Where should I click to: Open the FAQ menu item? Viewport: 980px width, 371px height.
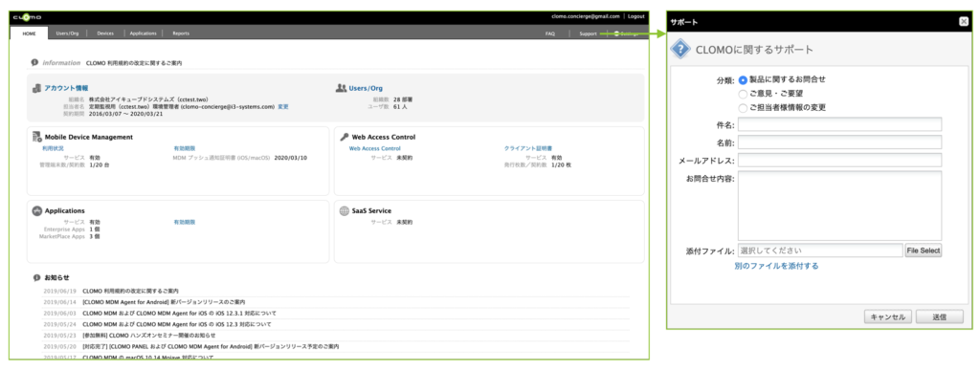coord(550,33)
